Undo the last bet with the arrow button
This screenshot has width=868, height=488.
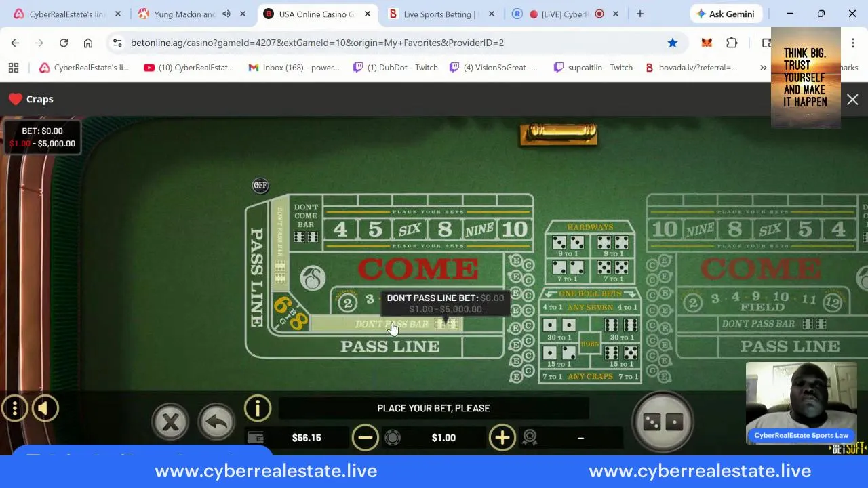click(x=216, y=422)
